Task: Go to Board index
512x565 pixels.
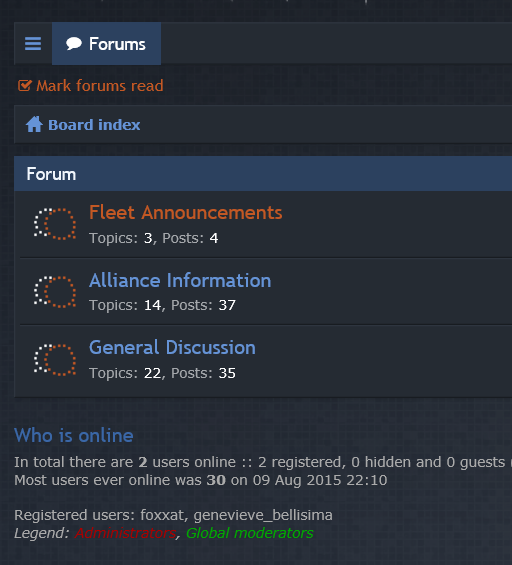Action: pos(94,125)
